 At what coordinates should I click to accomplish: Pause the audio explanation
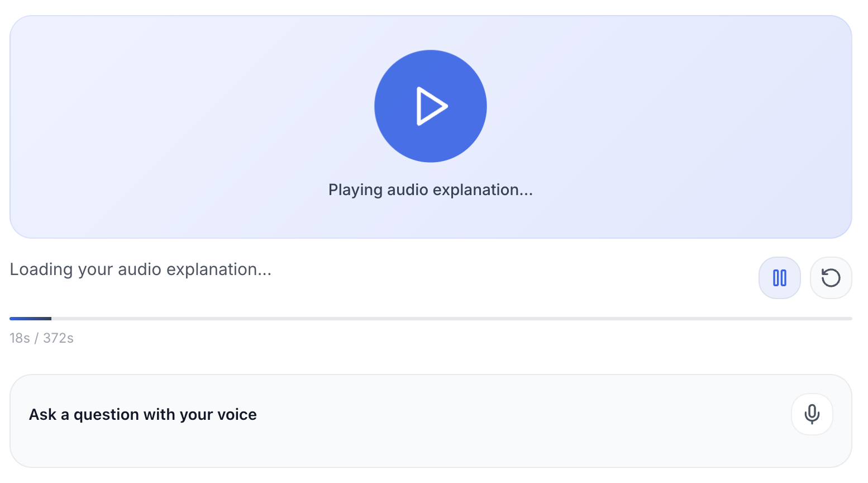click(x=779, y=278)
